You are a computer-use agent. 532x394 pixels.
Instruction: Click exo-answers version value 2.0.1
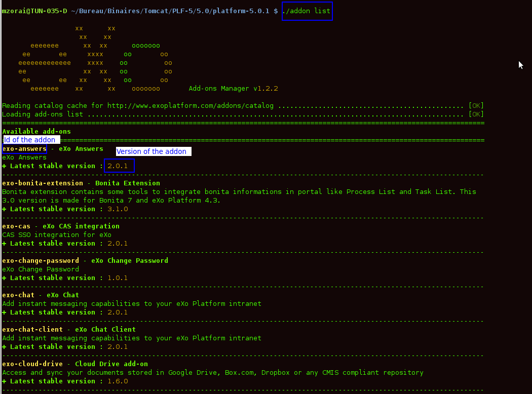[x=118, y=166]
